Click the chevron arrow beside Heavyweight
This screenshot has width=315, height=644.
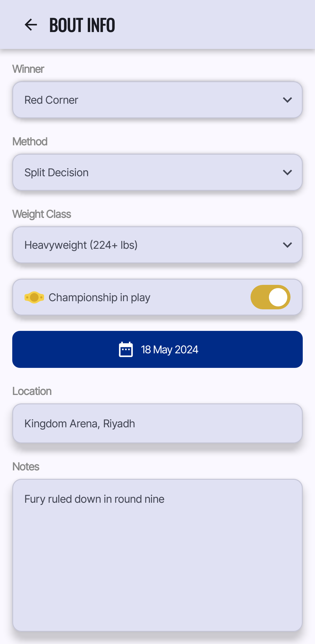(287, 245)
